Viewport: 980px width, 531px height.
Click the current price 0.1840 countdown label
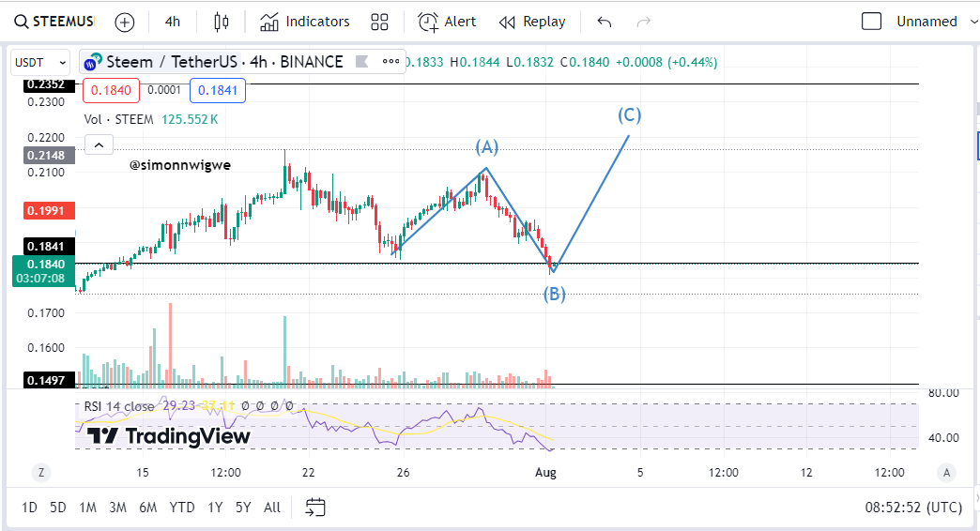point(43,271)
